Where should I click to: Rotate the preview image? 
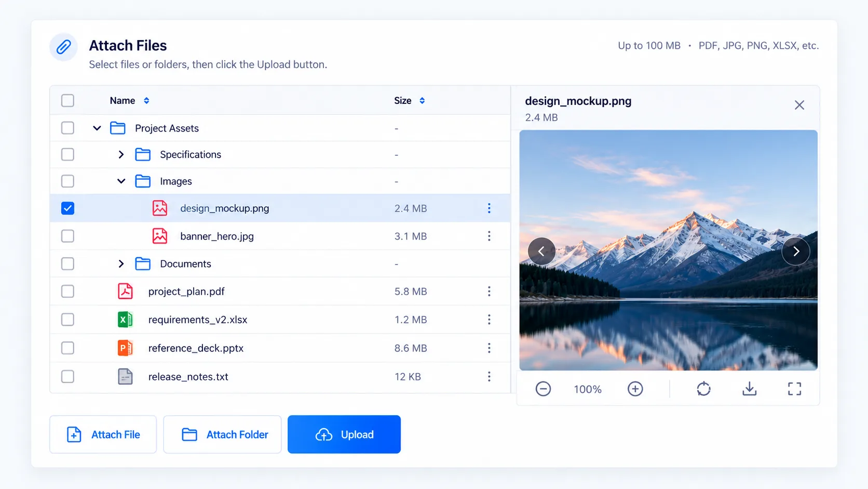[703, 389]
